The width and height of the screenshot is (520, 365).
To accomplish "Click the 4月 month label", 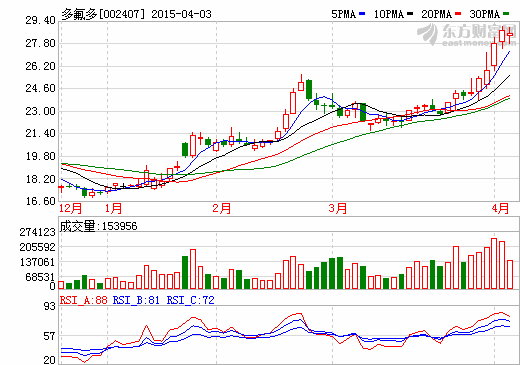I will coord(500,209).
